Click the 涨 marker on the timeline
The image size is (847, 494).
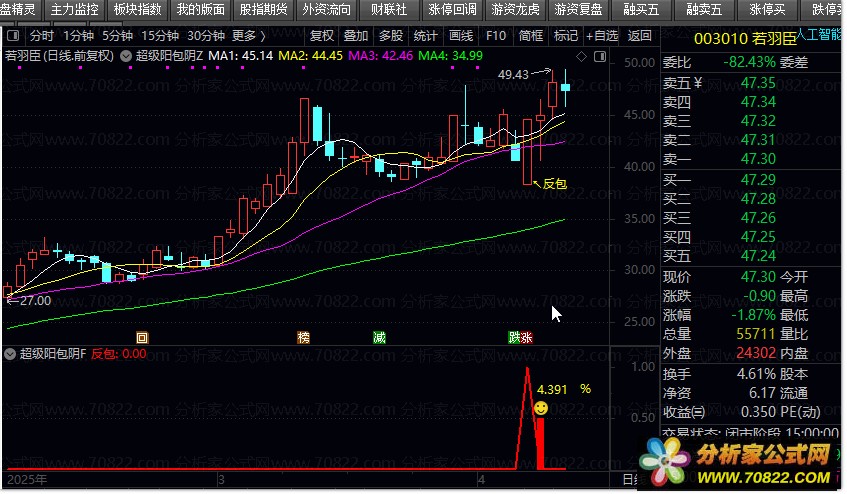[527, 338]
